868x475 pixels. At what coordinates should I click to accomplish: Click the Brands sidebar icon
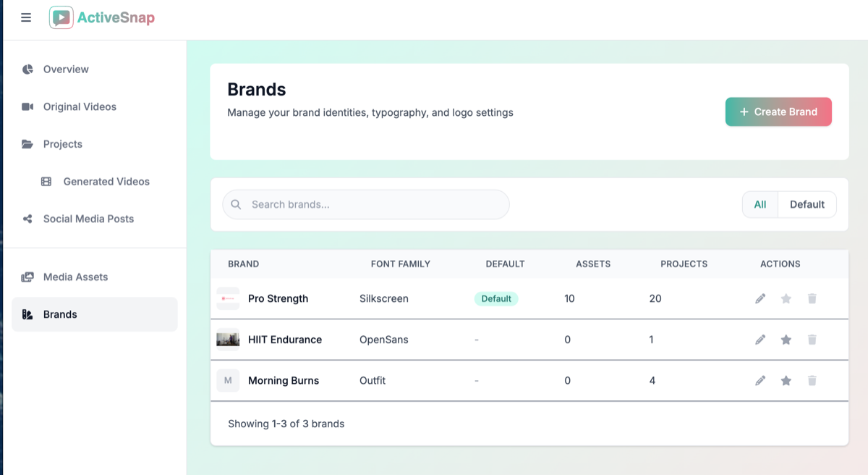coord(27,314)
